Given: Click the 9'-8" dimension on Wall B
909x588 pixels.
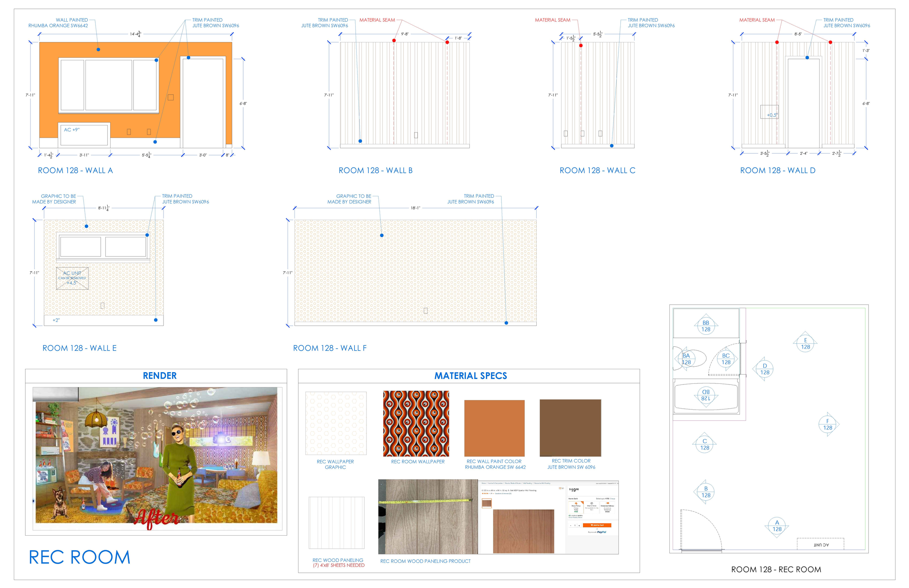Looking at the screenshot, I should [x=404, y=34].
